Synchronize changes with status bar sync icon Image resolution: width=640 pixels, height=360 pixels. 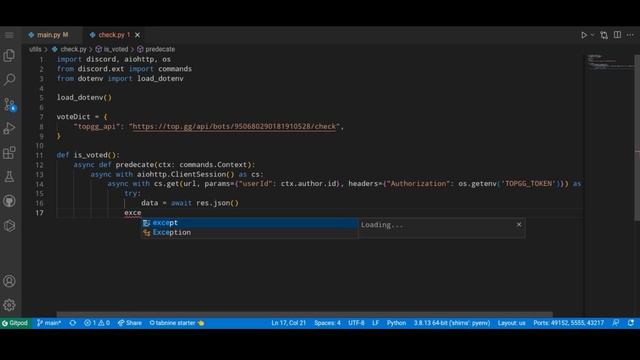(x=73, y=323)
